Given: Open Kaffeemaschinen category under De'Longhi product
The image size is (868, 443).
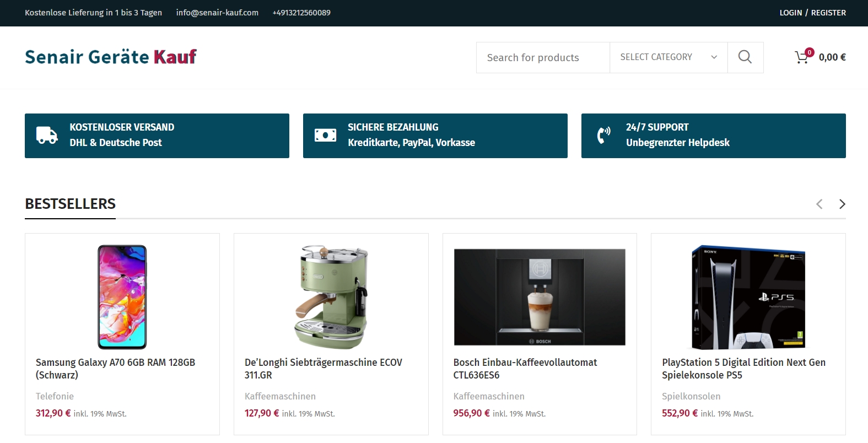Looking at the screenshot, I should [x=280, y=396].
